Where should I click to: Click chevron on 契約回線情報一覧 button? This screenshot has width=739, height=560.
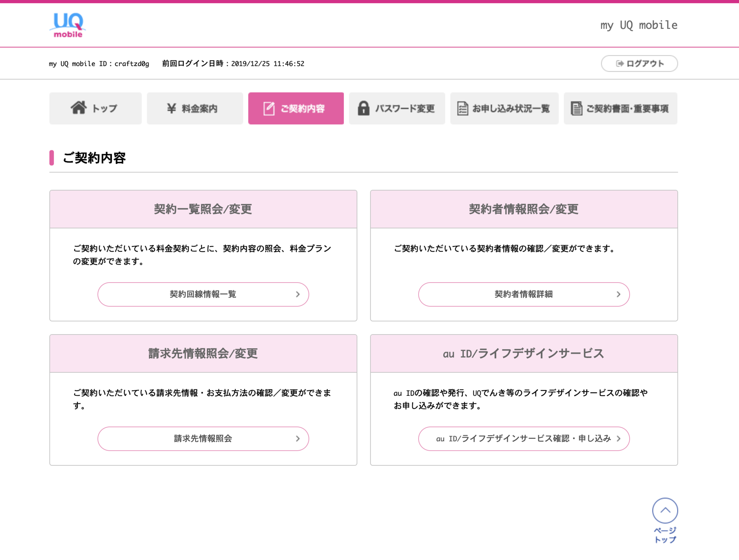click(298, 294)
